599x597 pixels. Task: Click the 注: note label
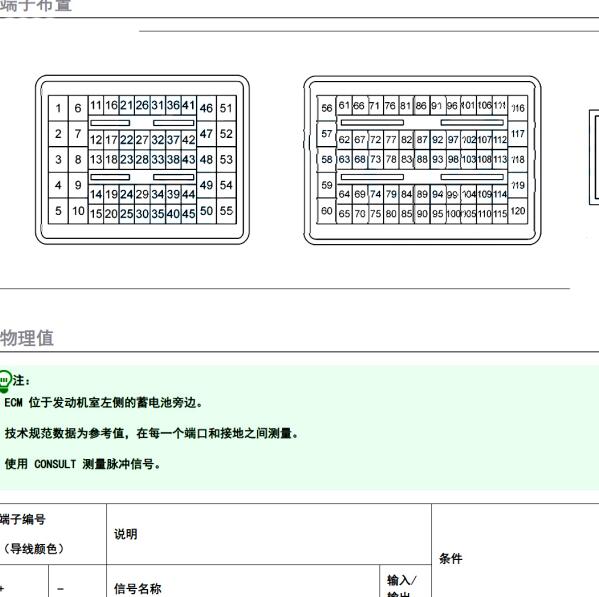pyautogui.click(x=21, y=380)
